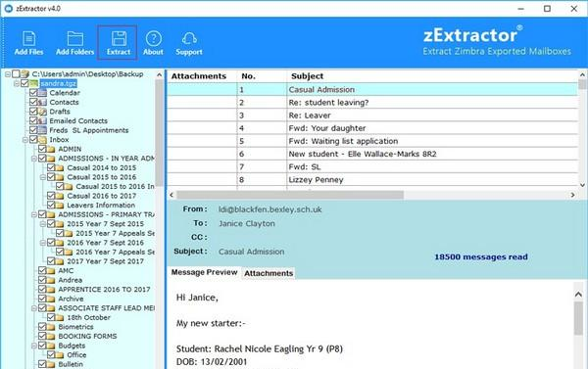This screenshot has height=369, width=588.
Task: Collapse the Budgets folder node
Action: click(x=34, y=346)
